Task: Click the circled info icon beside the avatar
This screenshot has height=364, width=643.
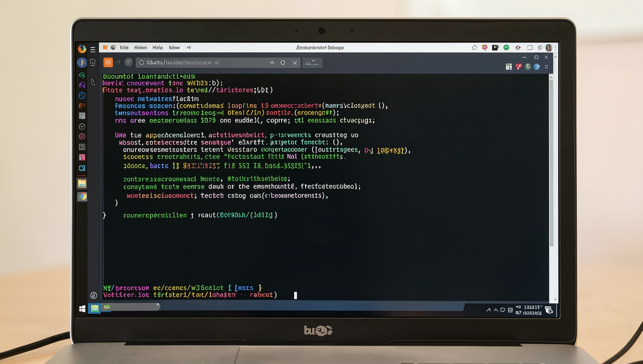Action: [x=540, y=47]
